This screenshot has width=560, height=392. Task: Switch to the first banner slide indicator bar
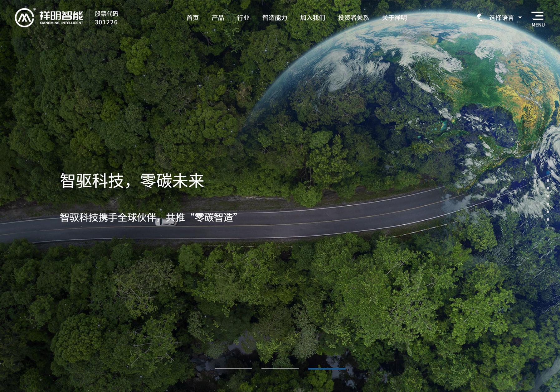[x=233, y=369]
